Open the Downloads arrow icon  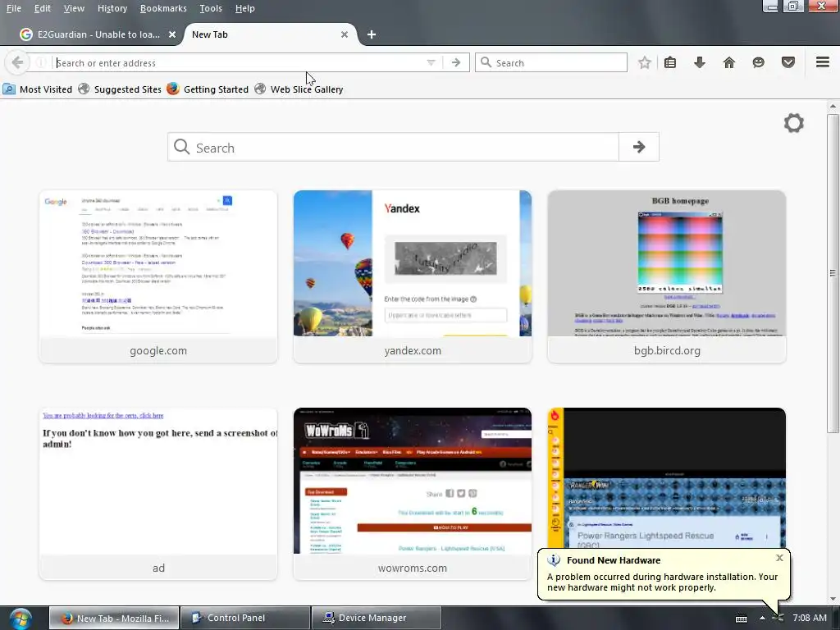click(x=700, y=62)
